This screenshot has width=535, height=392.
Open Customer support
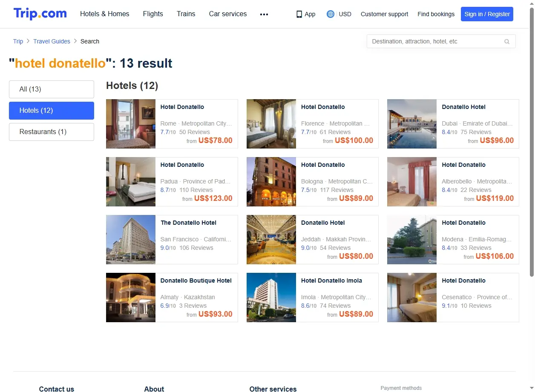point(384,14)
